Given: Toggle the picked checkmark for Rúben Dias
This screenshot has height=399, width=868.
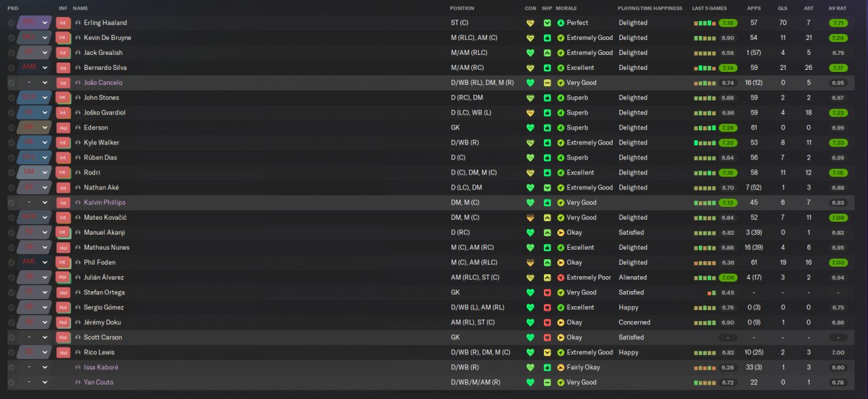Looking at the screenshot, I should 11,157.
